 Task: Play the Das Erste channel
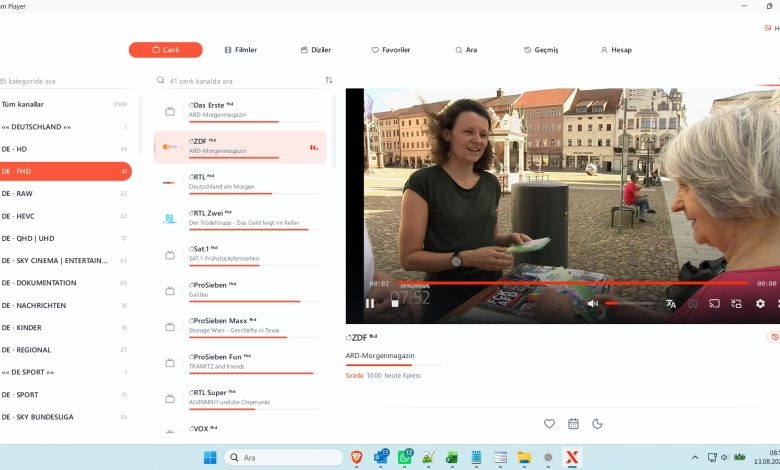click(x=240, y=111)
